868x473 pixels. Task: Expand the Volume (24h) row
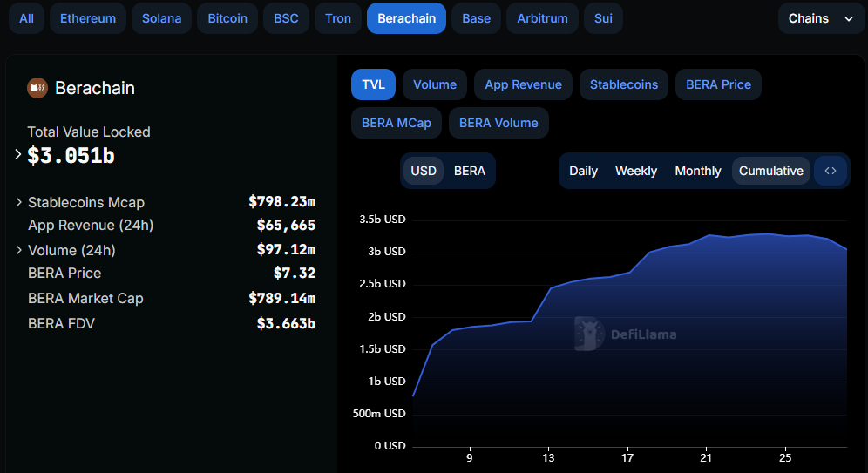(x=19, y=250)
